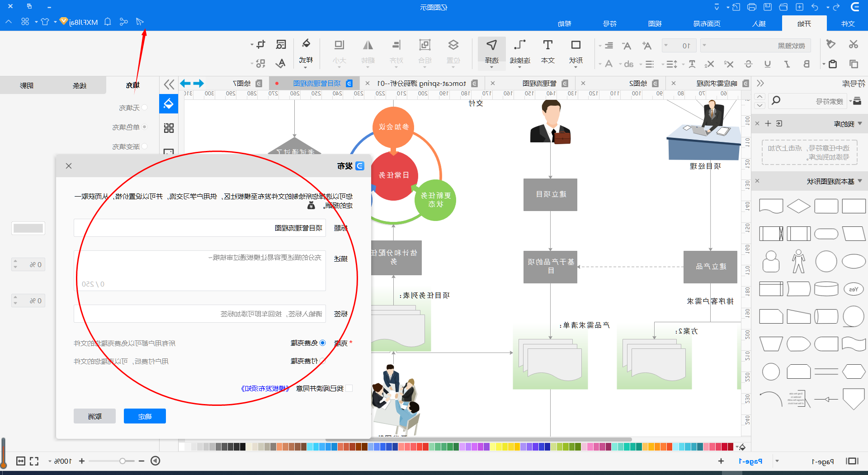
Task: Collapse the fill panel with double chevron
Action: [169, 85]
